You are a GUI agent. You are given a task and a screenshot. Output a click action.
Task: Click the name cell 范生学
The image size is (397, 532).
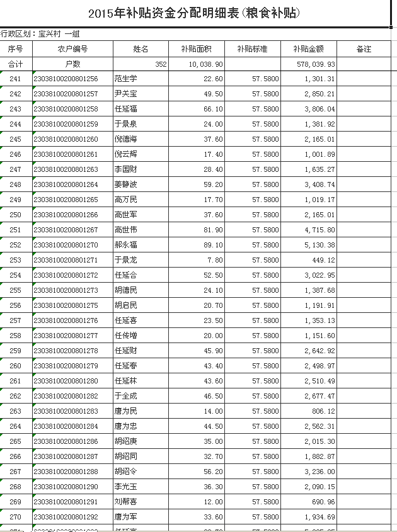tap(141, 79)
